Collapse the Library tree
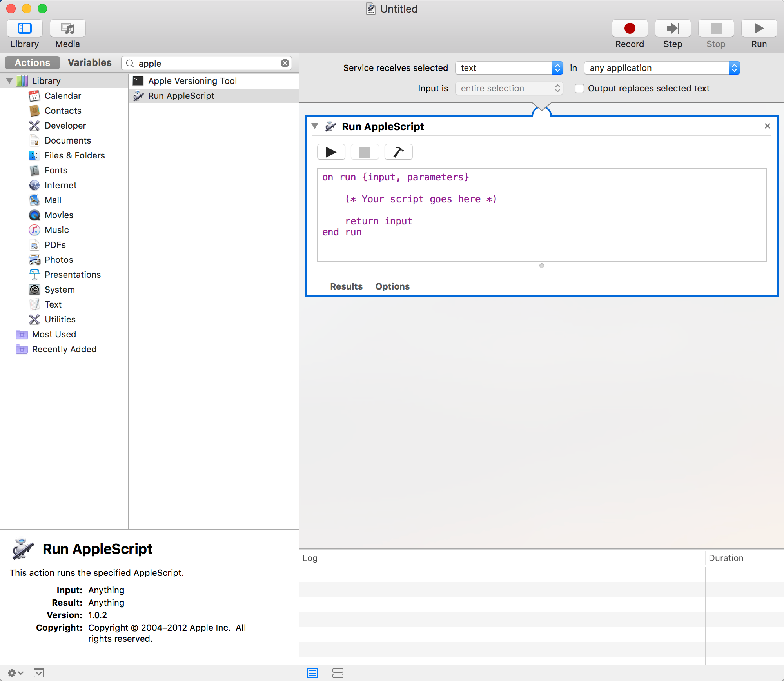This screenshot has height=681, width=784. 9,81
